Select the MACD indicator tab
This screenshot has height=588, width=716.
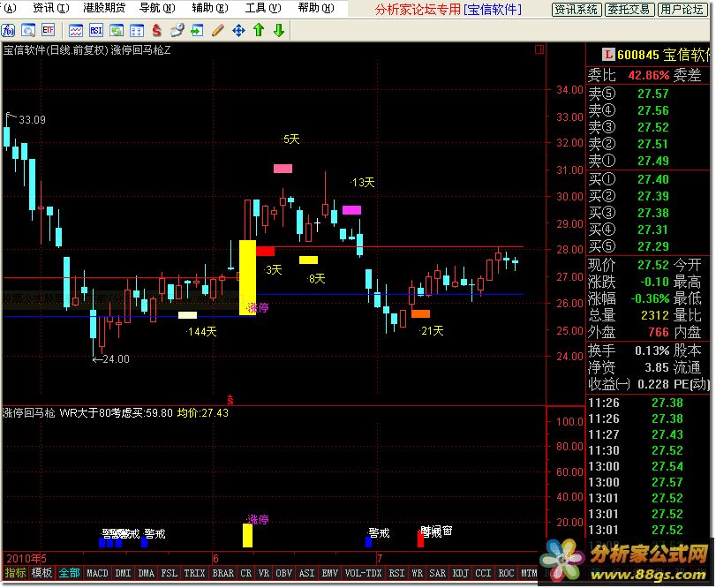97,572
